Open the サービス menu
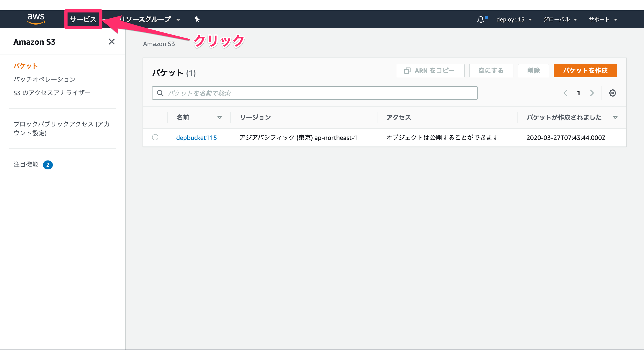 [x=83, y=19]
